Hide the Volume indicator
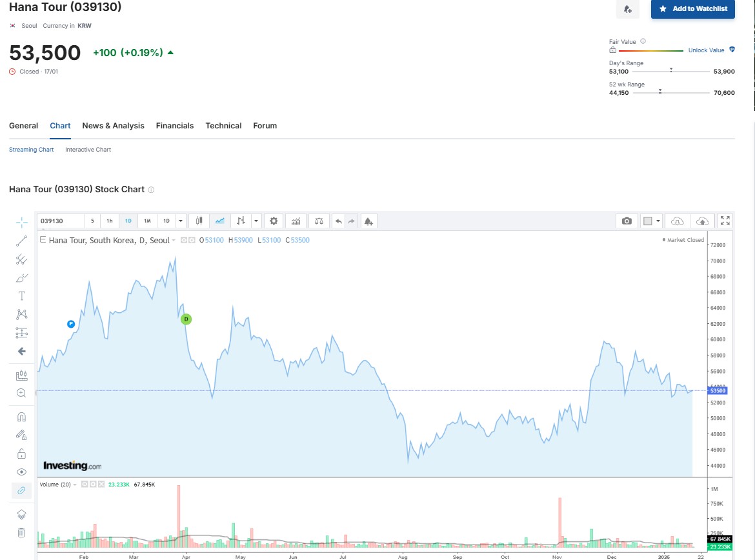This screenshot has height=560, width=755. coord(85,485)
